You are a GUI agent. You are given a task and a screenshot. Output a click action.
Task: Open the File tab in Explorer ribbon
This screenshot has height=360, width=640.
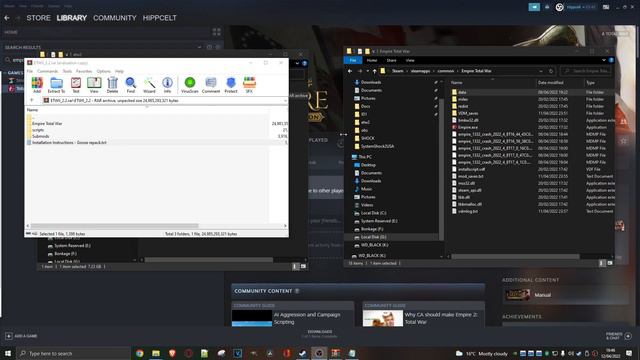353,60
